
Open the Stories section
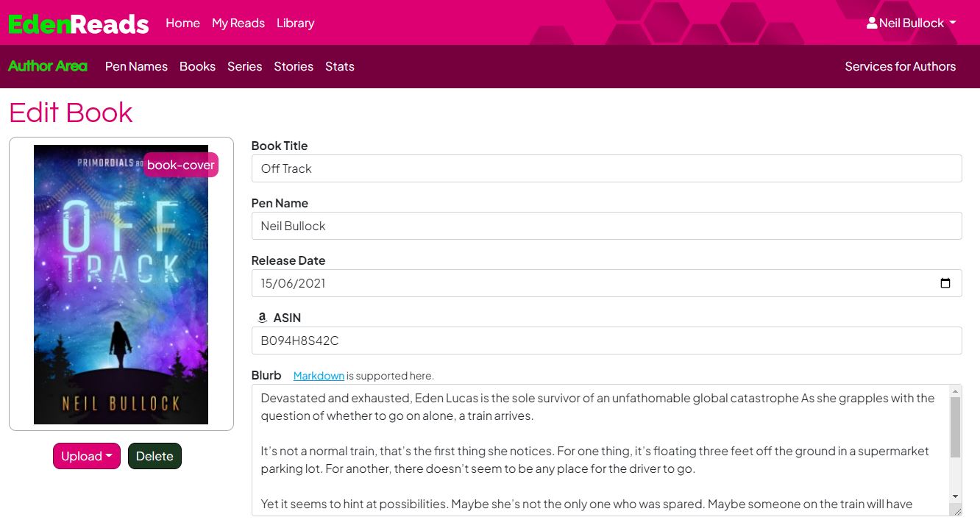pos(294,66)
